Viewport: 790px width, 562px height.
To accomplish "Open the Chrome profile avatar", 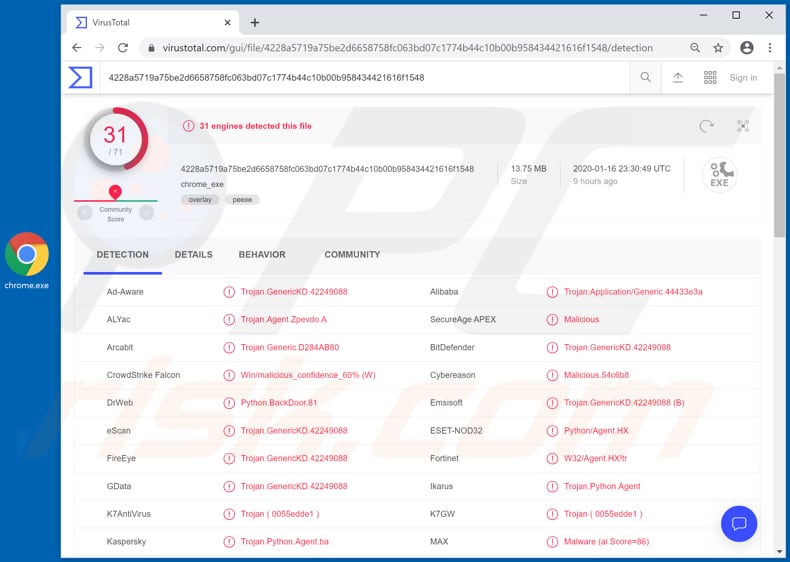I will (x=747, y=48).
